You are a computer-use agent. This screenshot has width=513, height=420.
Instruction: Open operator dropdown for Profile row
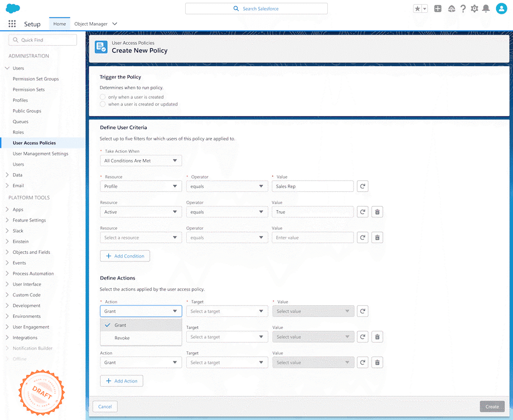click(227, 186)
